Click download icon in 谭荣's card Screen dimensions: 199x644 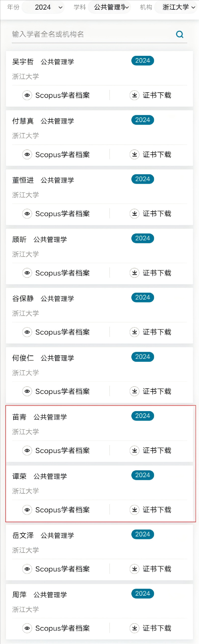coord(134,510)
